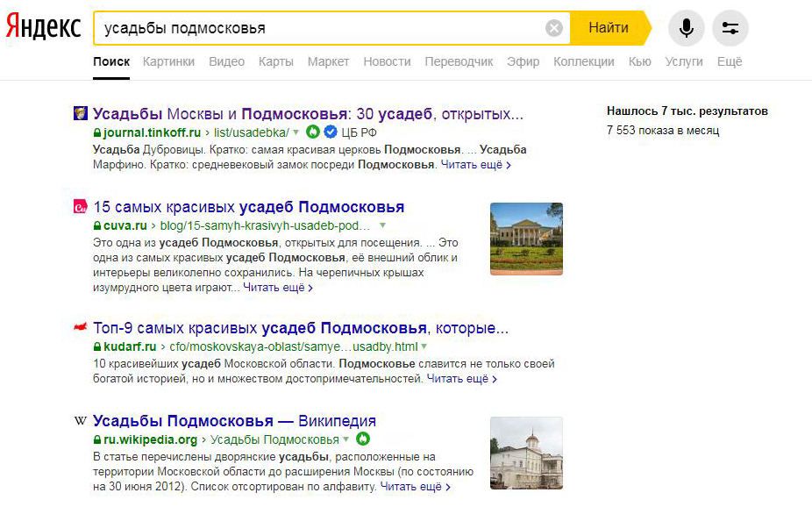Open cfo/moskovskaya-oblast path link
The width and height of the screenshot is (812, 507).
pyautogui.click(x=294, y=346)
